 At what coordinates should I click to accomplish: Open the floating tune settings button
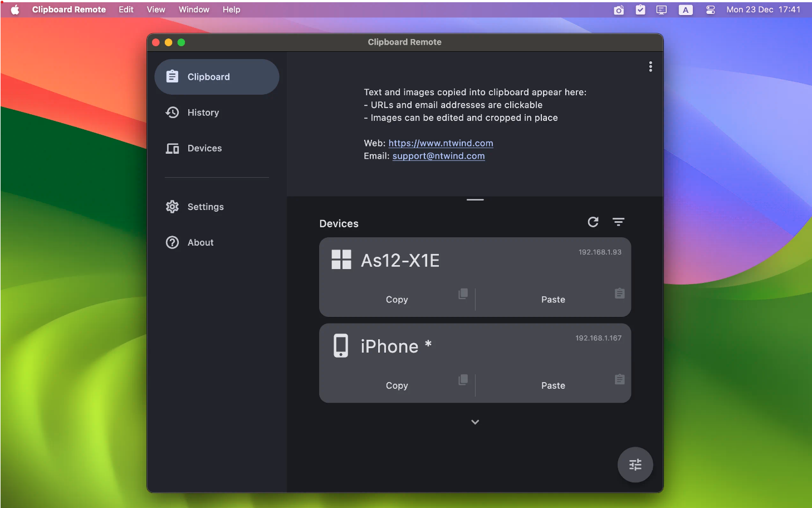point(635,465)
